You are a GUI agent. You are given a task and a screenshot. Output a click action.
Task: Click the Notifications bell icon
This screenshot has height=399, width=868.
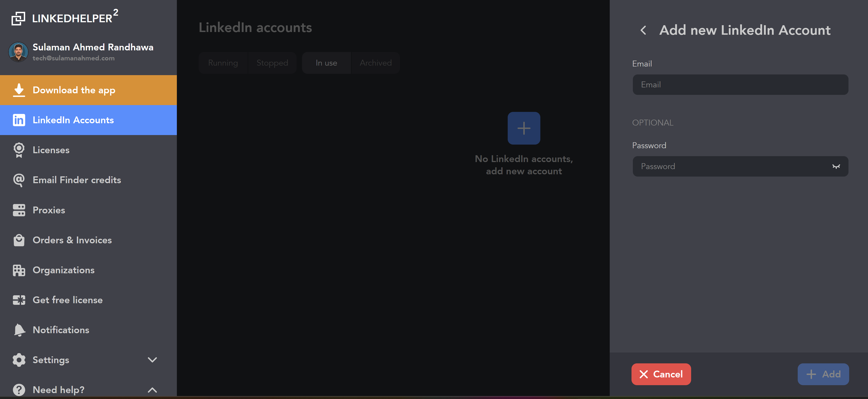pos(19,330)
